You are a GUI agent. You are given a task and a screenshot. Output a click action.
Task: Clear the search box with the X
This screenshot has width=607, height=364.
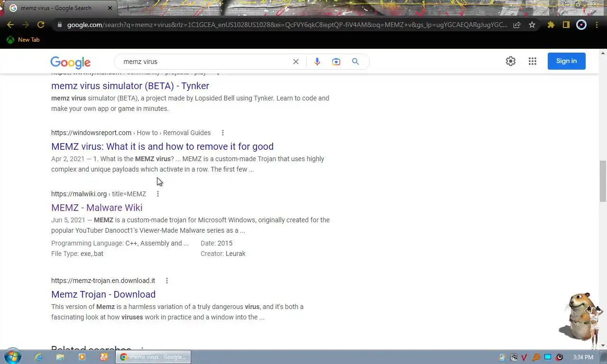(x=296, y=62)
